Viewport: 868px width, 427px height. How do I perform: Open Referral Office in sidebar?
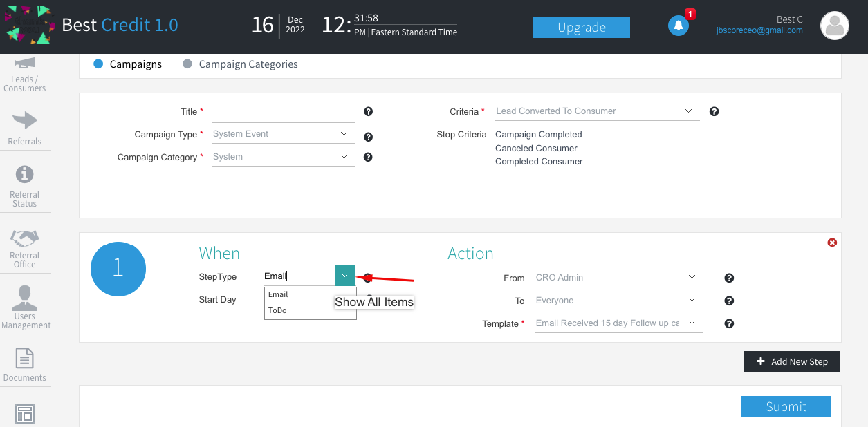tap(25, 249)
